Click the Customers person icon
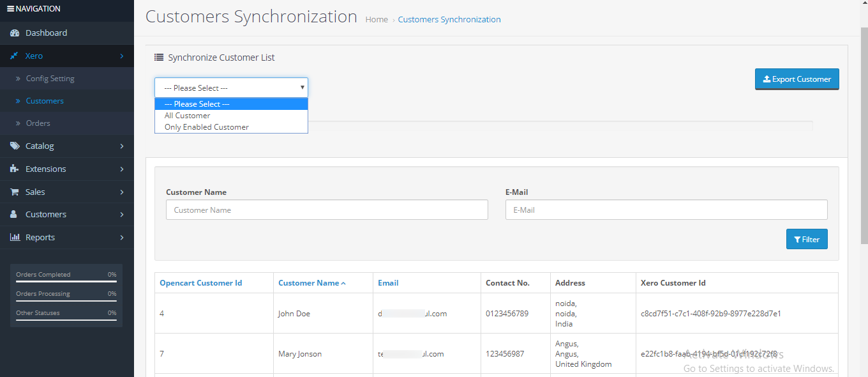The height and width of the screenshot is (377, 868). coord(14,215)
